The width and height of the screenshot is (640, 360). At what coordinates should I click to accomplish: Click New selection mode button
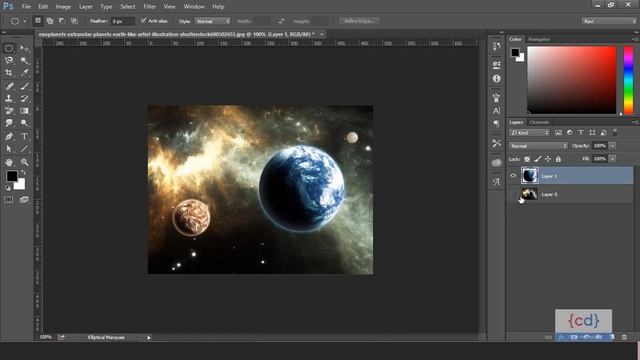[38, 21]
